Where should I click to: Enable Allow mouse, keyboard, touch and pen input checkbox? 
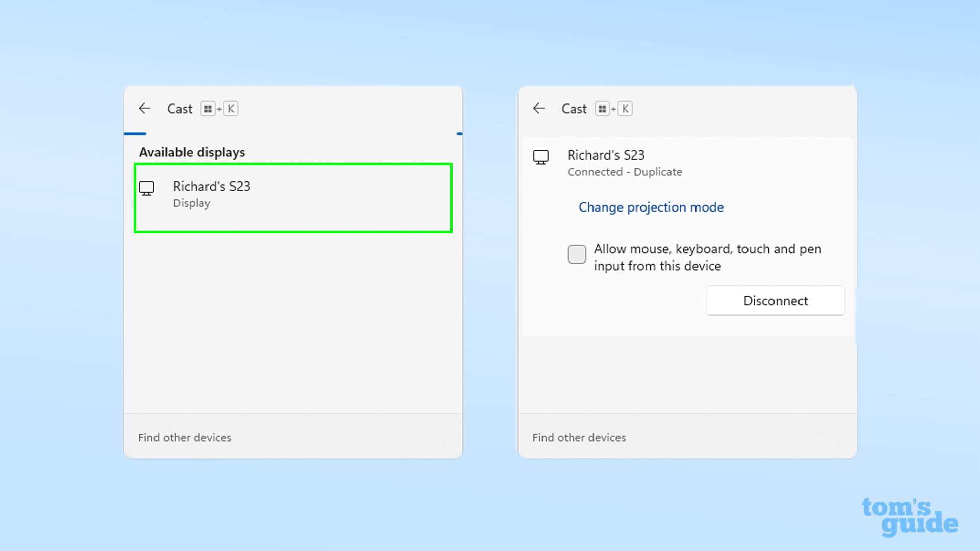point(577,254)
